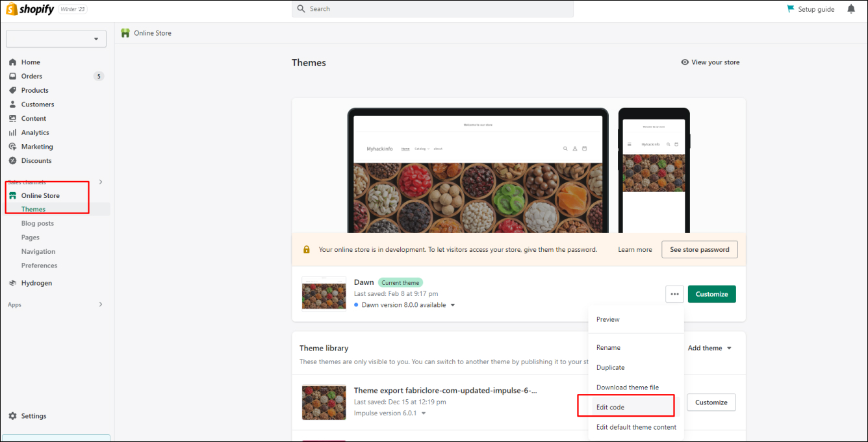Screen dimensions: 868x442
Task: Click the Home sidebar icon
Action: (x=12, y=62)
